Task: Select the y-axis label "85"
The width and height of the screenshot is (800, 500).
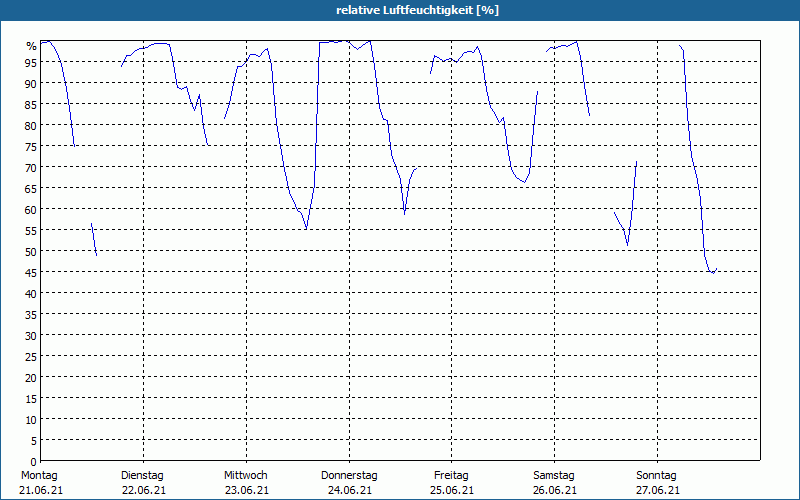Action: 31,105
